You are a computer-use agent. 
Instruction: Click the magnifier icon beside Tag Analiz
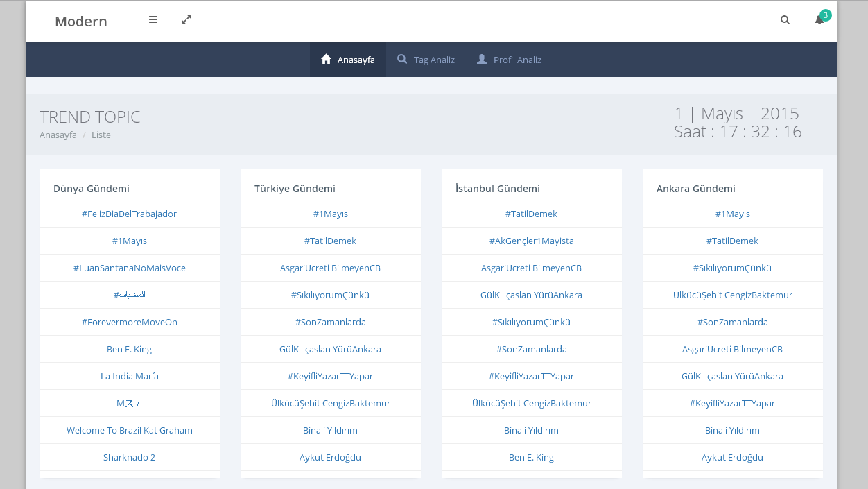(402, 60)
